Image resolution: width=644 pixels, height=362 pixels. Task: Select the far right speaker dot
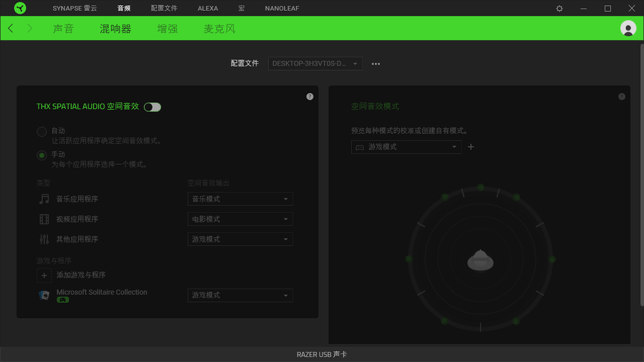pos(552,260)
